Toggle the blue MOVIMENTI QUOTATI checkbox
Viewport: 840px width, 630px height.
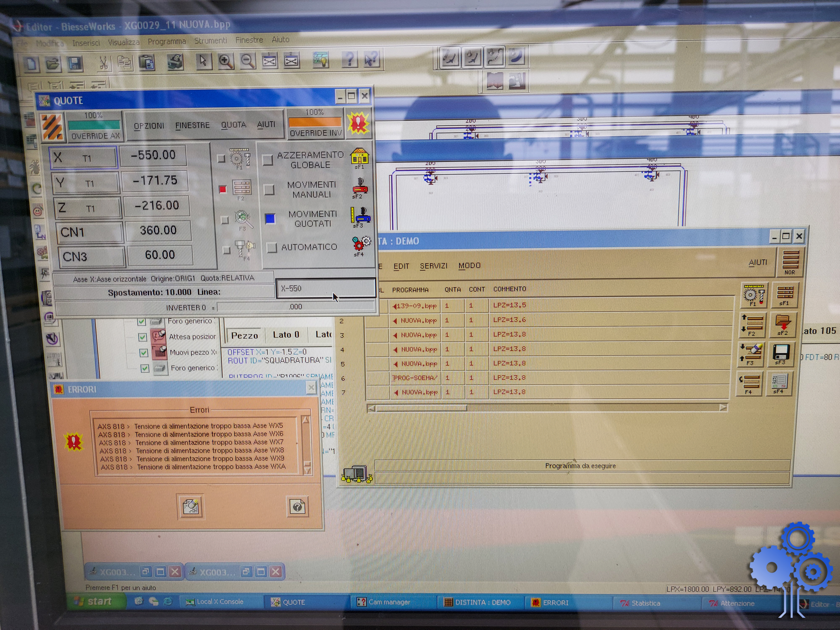click(270, 219)
